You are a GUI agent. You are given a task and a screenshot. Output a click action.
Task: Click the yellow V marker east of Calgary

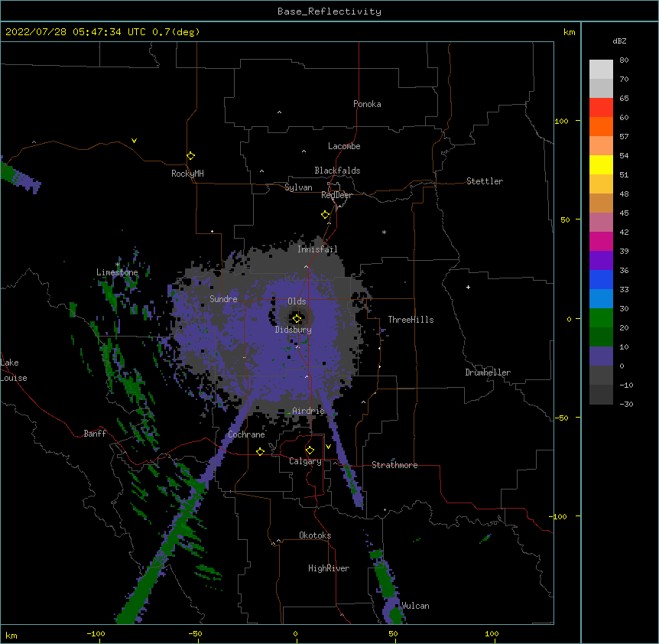[328, 447]
